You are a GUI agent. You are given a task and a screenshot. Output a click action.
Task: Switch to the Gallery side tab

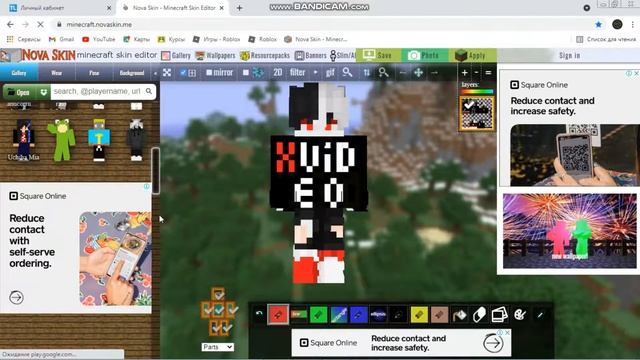click(x=19, y=73)
